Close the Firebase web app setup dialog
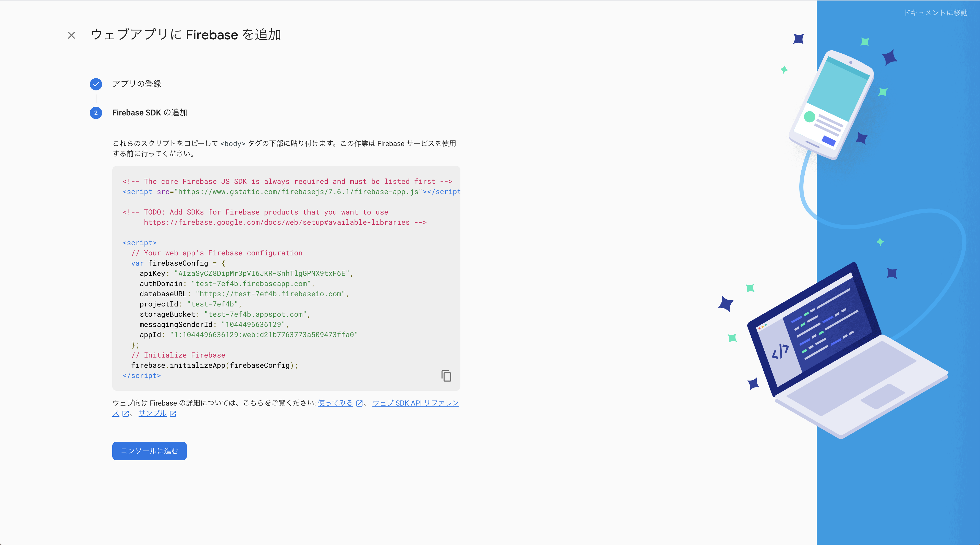Viewport: 980px width, 545px height. pyautogui.click(x=71, y=35)
